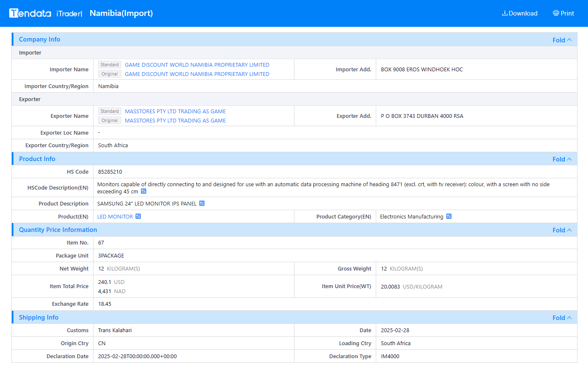Open the LED MONITOR product link
The height and width of the screenshot is (372, 588).
115,216
